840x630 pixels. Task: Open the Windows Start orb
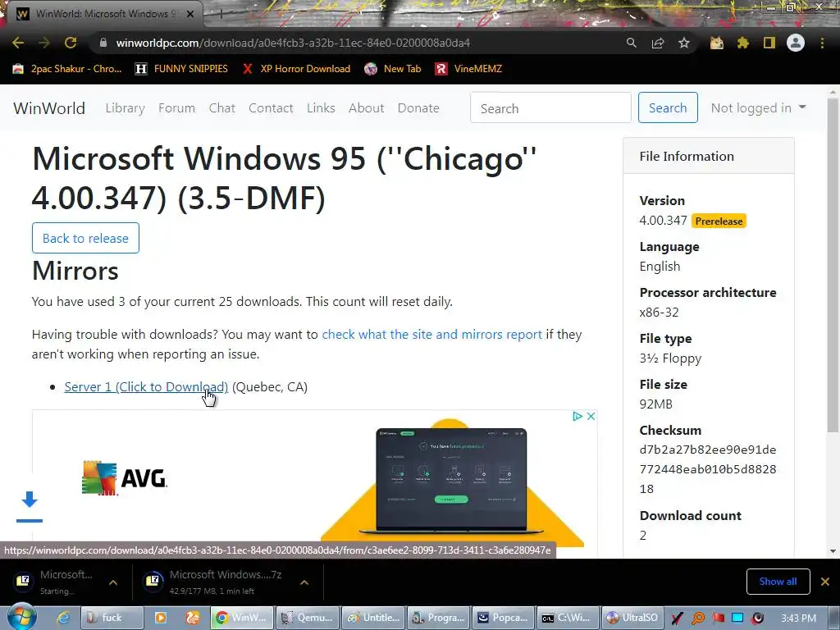(x=22, y=617)
